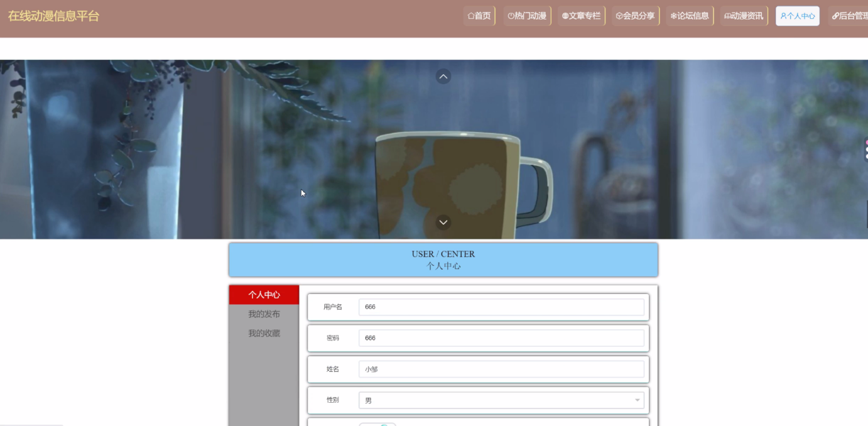Image resolution: width=868 pixels, height=426 pixels.
Task: Select the 个人中心 sidebar tab
Action: (264, 295)
